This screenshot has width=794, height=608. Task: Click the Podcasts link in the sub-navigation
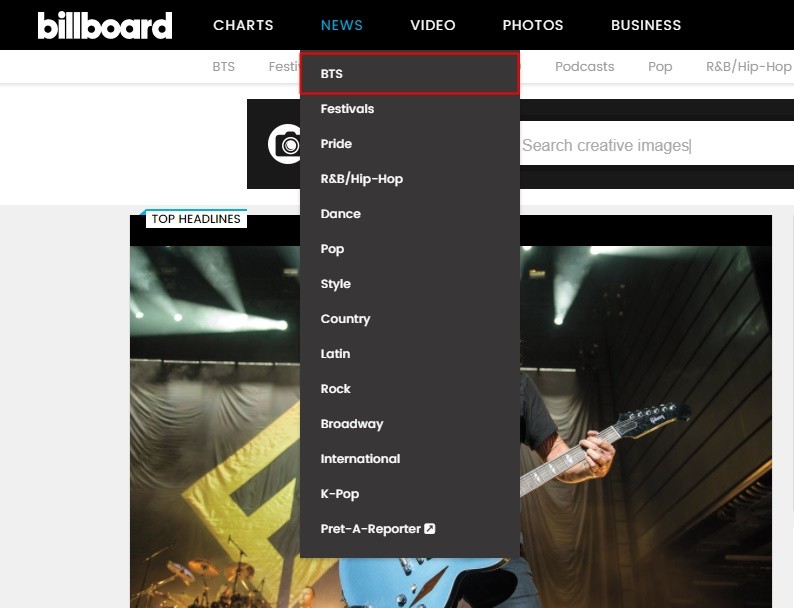[584, 67]
